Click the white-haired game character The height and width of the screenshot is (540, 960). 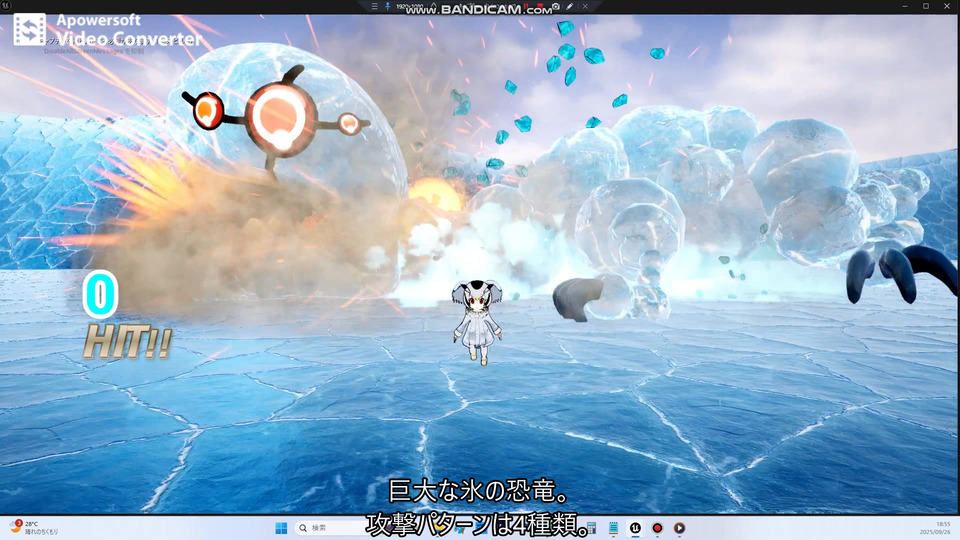click(478, 321)
